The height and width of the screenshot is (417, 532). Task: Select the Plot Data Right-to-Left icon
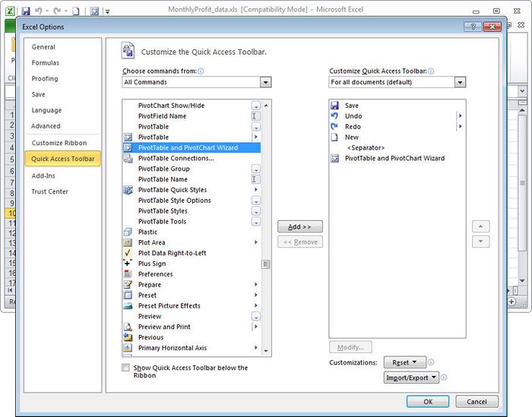(x=128, y=254)
